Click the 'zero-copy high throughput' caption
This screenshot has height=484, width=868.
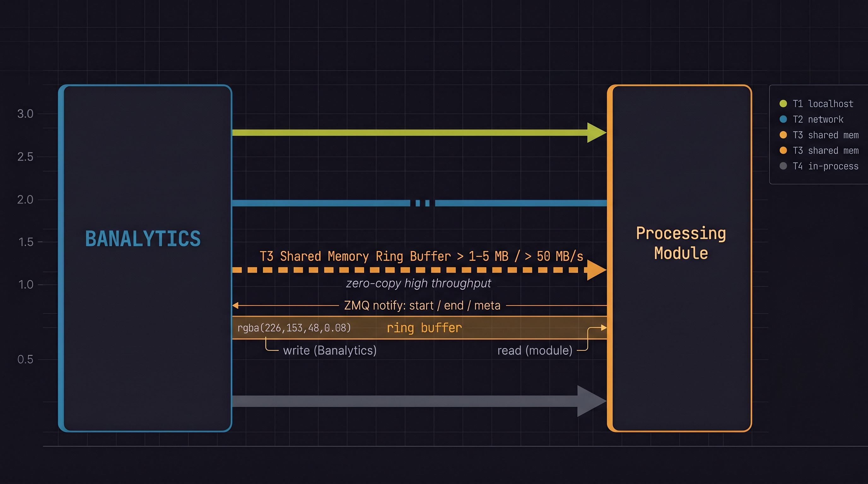(x=419, y=283)
